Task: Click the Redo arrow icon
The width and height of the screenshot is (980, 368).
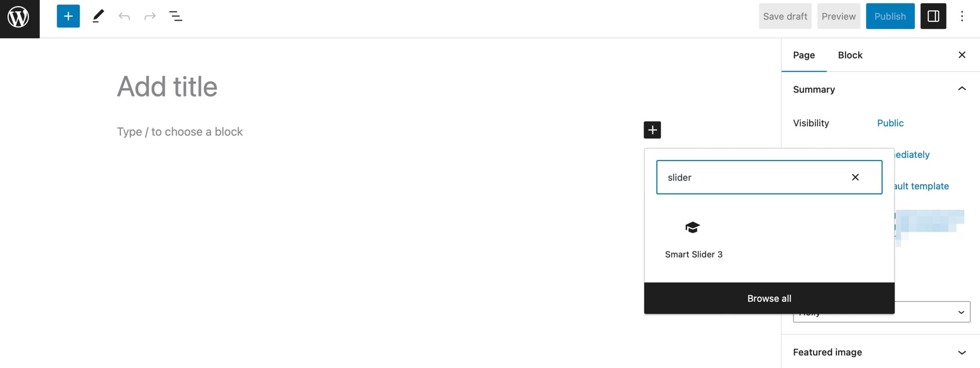Action: pos(149,16)
